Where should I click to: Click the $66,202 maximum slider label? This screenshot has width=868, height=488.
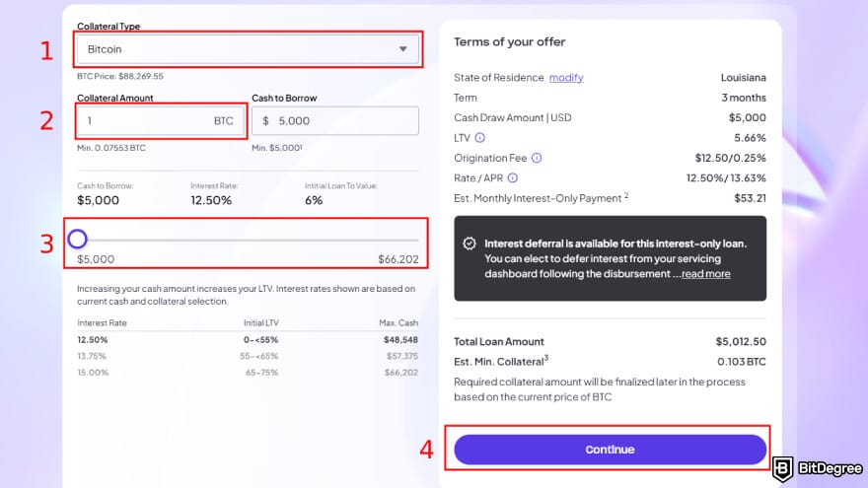coord(398,259)
